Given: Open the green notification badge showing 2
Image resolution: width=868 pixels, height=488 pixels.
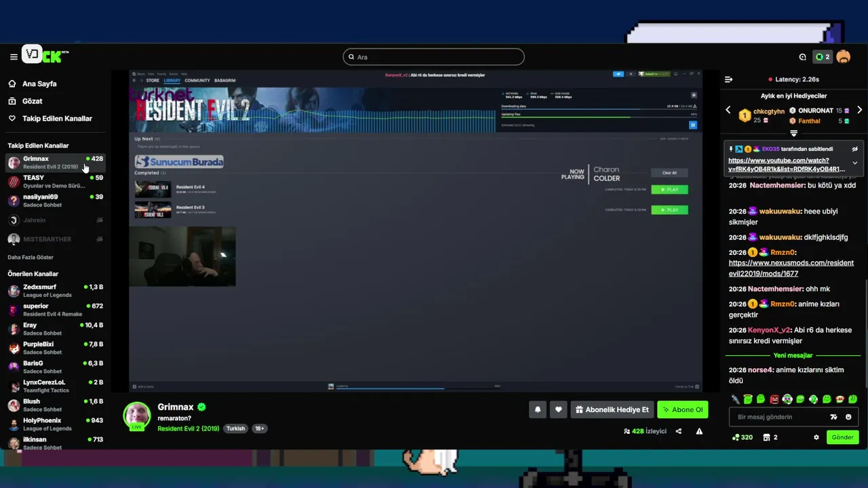Looking at the screenshot, I should [823, 57].
